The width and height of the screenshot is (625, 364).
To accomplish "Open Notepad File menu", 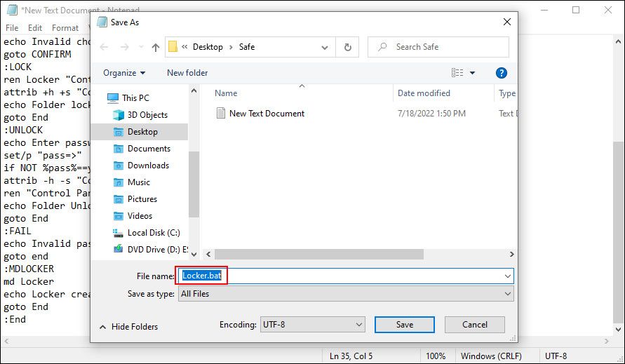I will click(x=12, y=28).
